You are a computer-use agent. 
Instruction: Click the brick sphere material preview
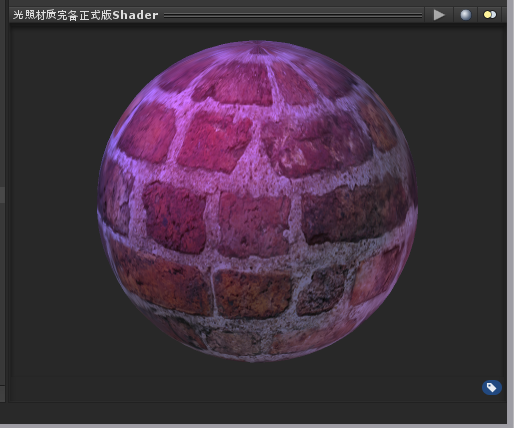(257, 201)
